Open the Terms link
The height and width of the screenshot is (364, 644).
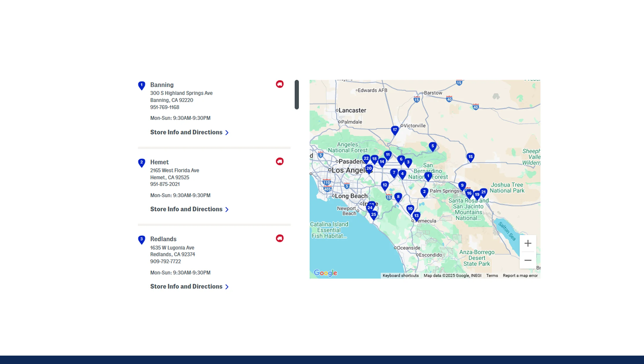(x=492, y=275)
